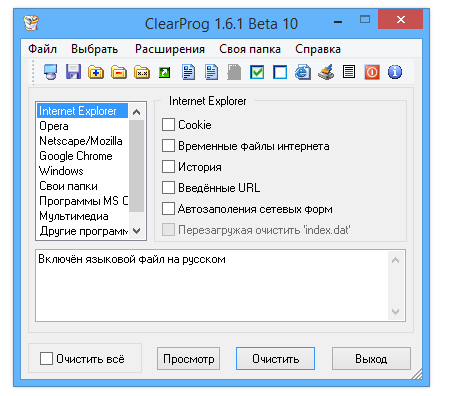
Task: Click the folder icon with x.x mask
Action: pyautogui.click(x=142, y=72)
